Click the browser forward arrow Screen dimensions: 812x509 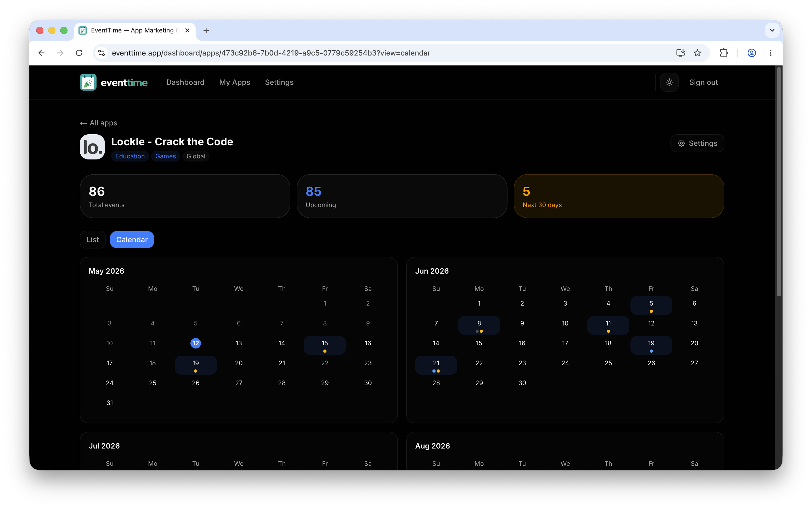coord(60,53)
